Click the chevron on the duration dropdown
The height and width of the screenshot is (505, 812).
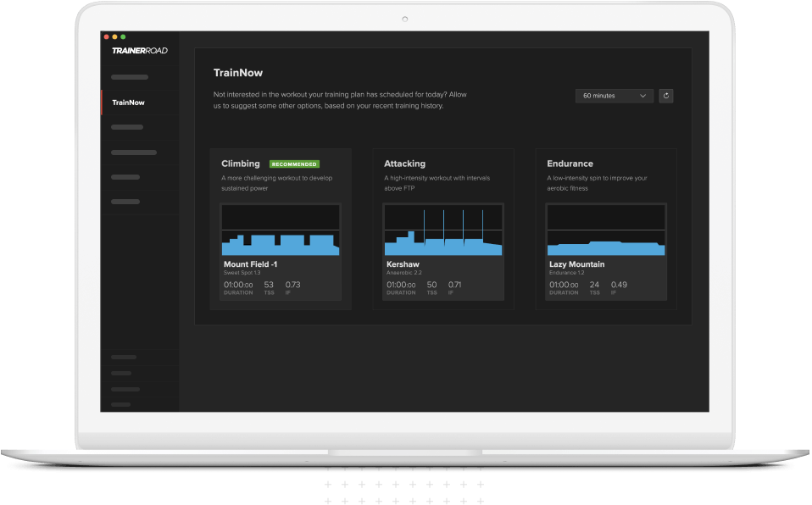(643, 96)
